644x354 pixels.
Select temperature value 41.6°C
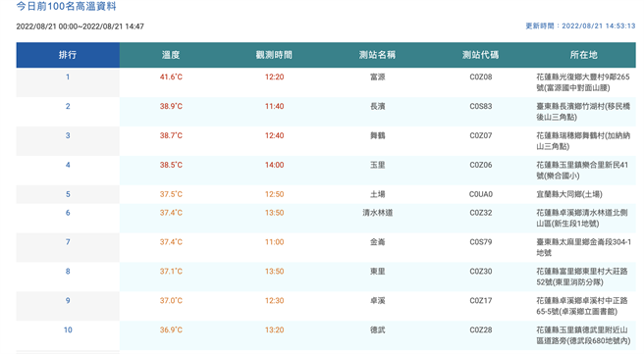point(171,77)
